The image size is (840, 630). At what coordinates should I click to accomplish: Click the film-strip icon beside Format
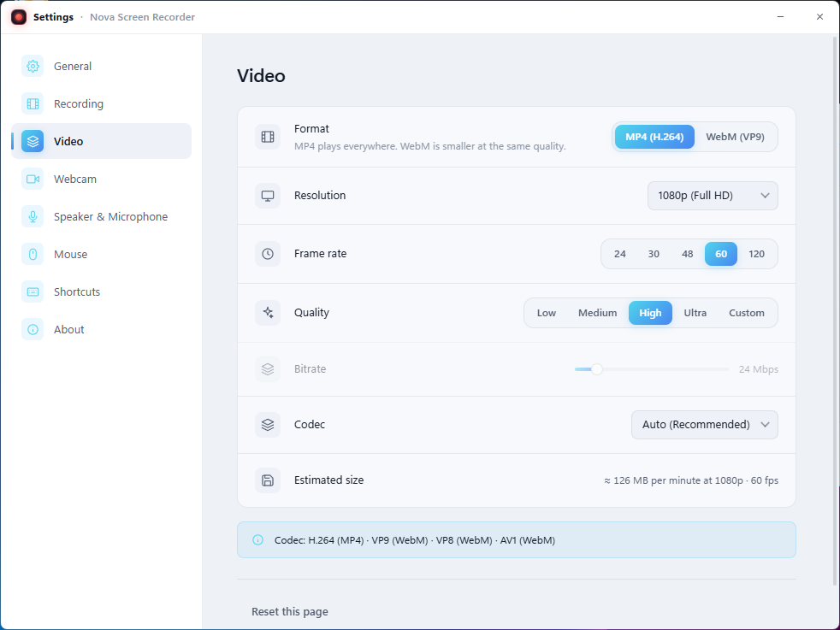pyautogui.click(x=268, y=137)
